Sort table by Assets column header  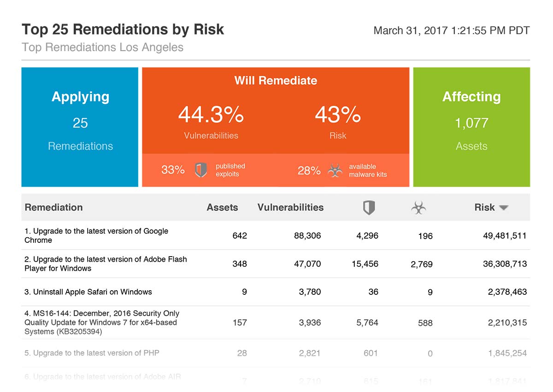click(x=222, y=207)
